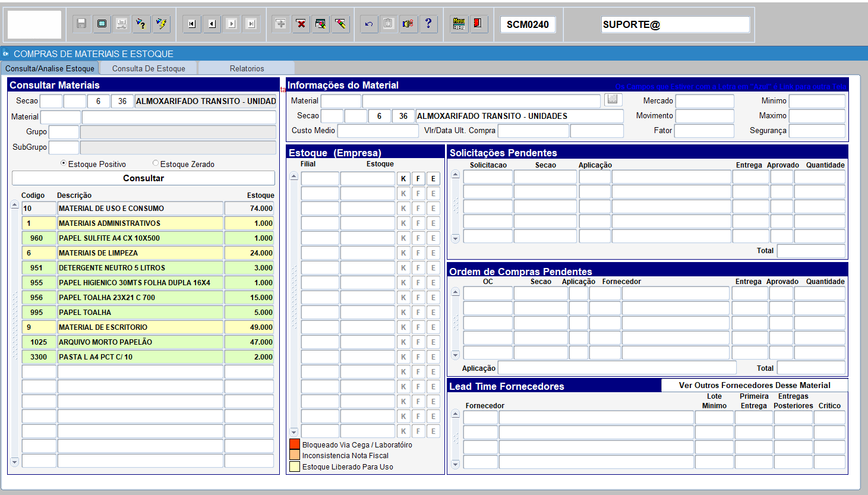
Task: Click the SUPORTE@ user field
Action: click(676, 24)
